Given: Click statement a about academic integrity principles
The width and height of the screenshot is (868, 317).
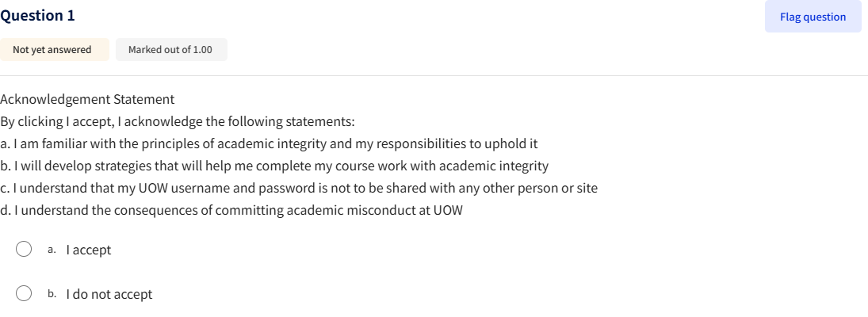Looking at the screenshot, I should click(269, 143).
